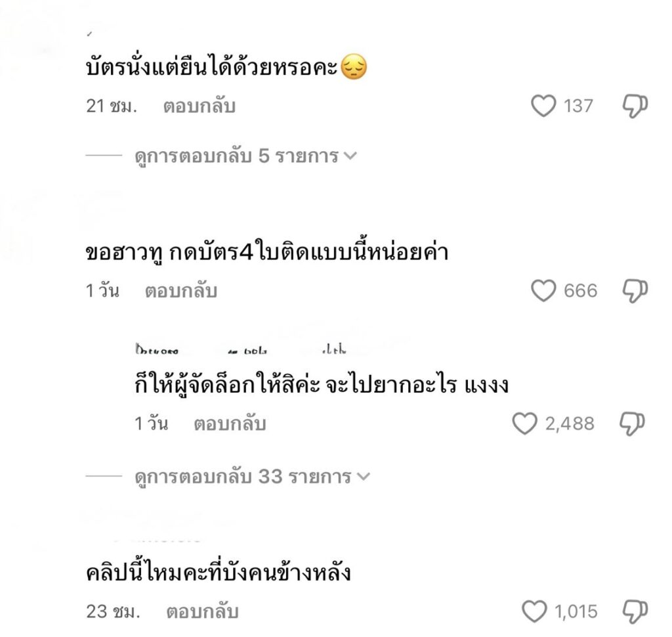
Task: Hit ตอบกลับ next to 23 ชม.
Action: click(x=202, y=612)
